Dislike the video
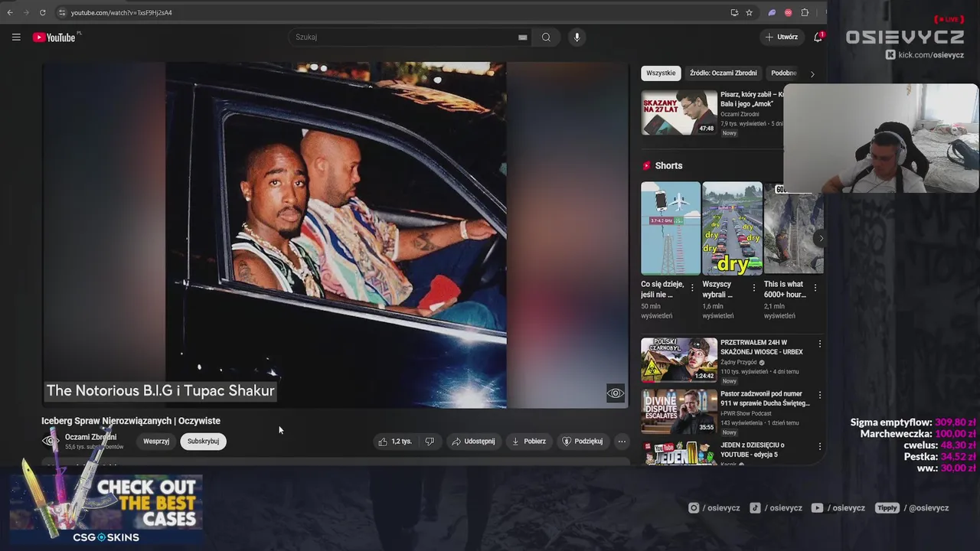Image resolution: width=980 pixels, height=551 pixels. point(430,441)
